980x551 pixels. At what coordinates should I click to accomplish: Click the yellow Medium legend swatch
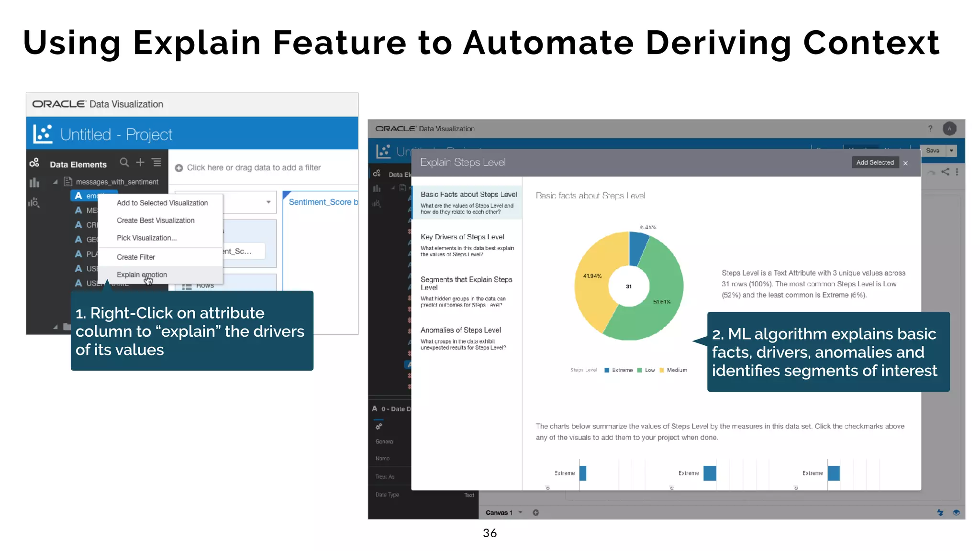click(x=662, y=370)
